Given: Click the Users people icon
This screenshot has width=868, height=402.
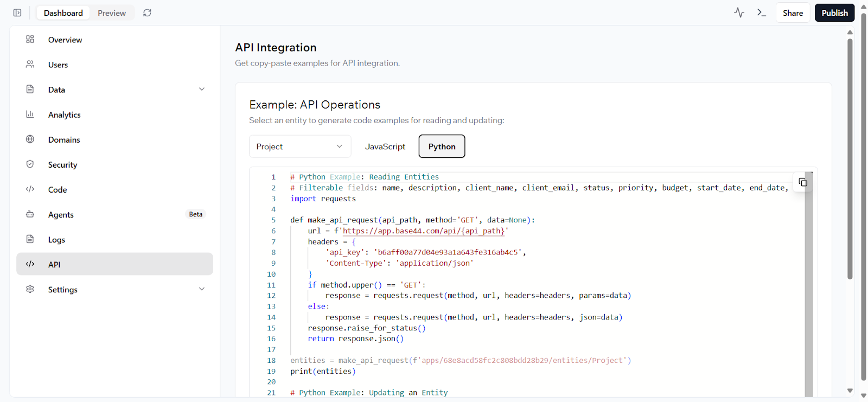Looking at the screenshot, I should (30, 64).
